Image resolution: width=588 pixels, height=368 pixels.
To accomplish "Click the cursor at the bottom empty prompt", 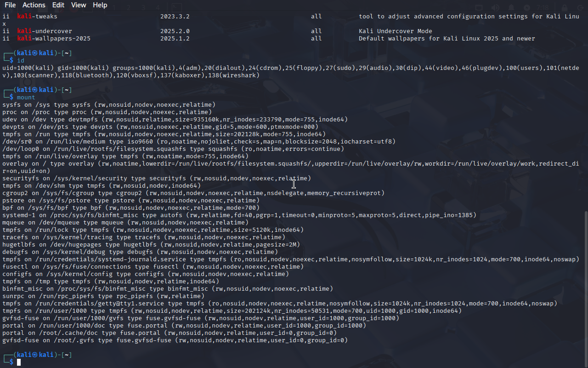I will coord(19,362).
